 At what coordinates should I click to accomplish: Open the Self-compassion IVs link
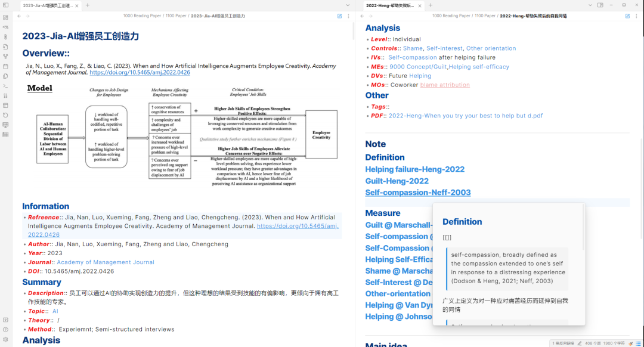click(x=413, y=57)
